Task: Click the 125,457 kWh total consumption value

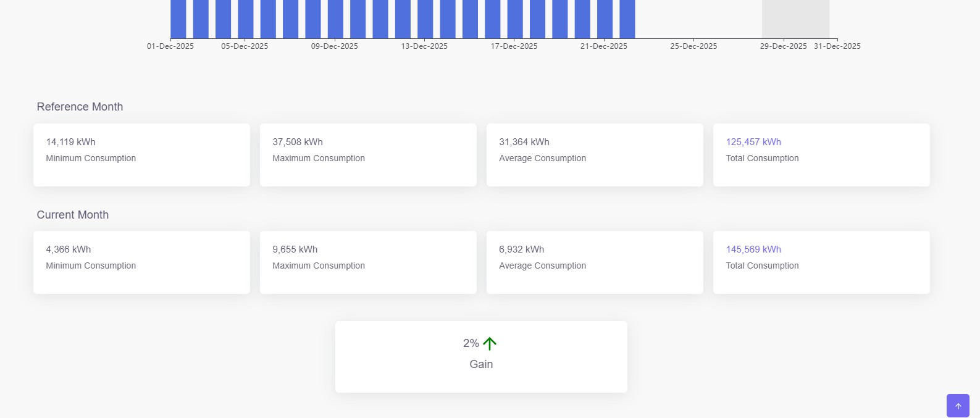Action: pyautogui.click(x=753, y=142)
